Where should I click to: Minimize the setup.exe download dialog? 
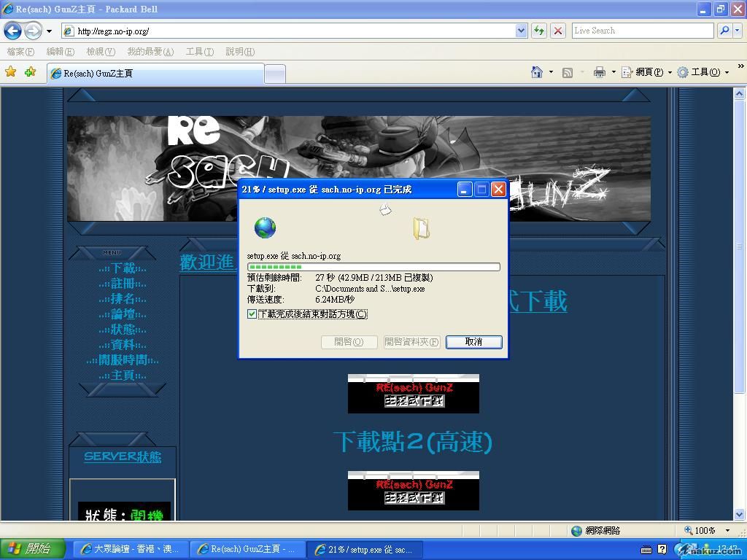pos(465,190)
